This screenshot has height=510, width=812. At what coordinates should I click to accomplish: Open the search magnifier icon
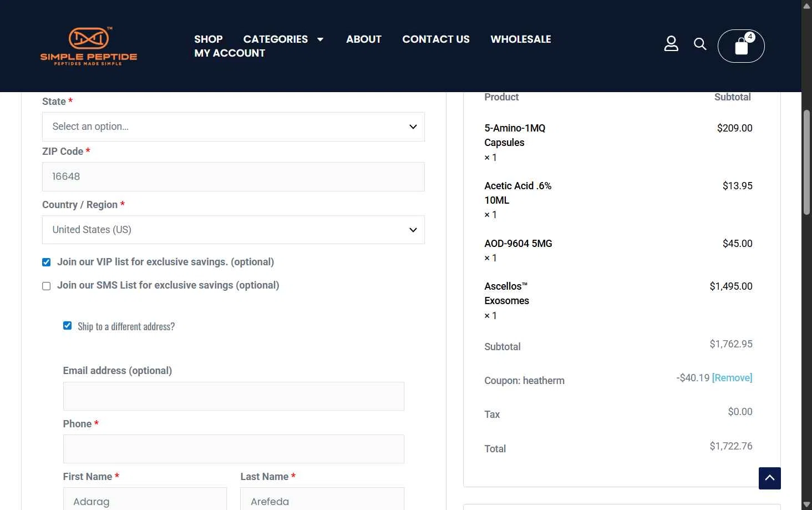pyautogui.click(x=700, y=44)
